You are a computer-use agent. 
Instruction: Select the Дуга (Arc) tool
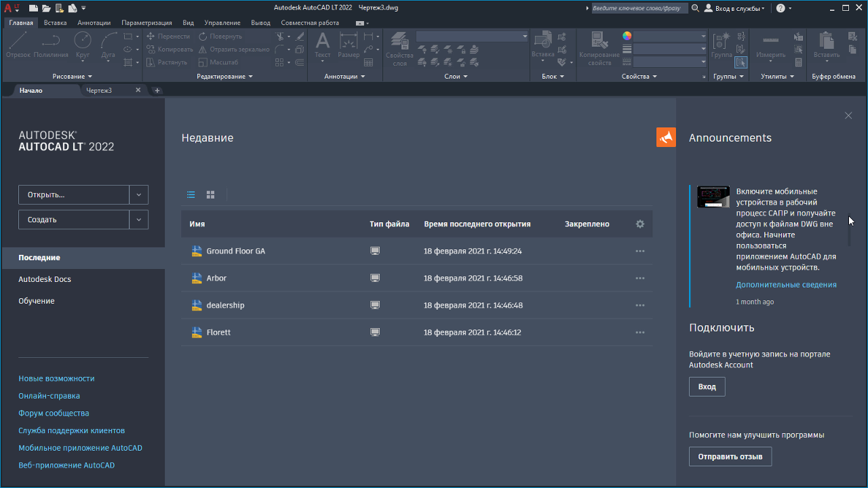point(108,45)
